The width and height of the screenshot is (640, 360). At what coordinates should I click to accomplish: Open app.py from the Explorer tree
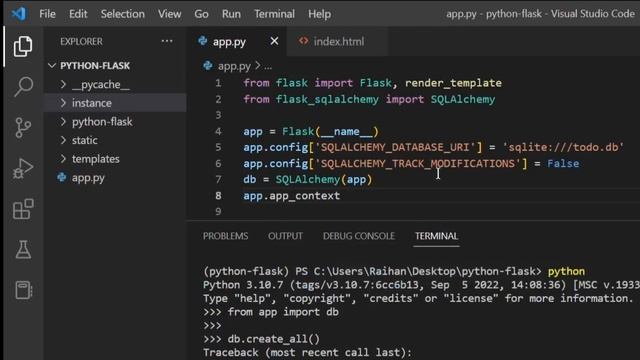click(88, 178)
